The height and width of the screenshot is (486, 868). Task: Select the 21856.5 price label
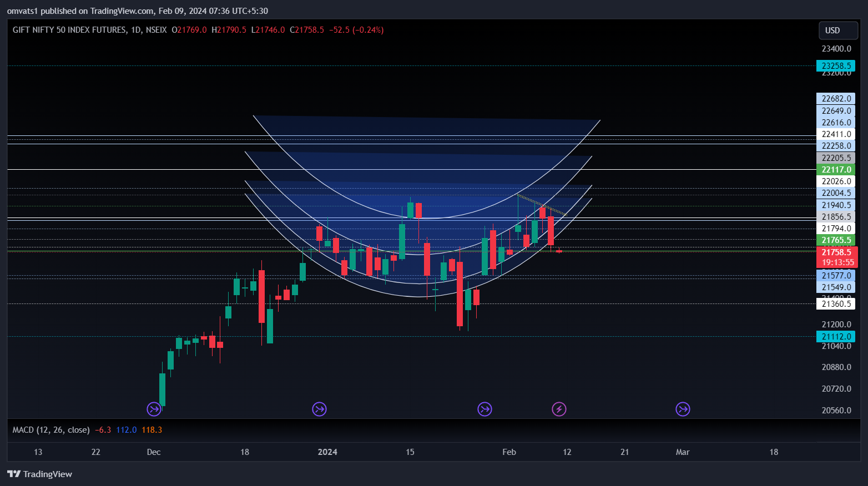[836, 217]
